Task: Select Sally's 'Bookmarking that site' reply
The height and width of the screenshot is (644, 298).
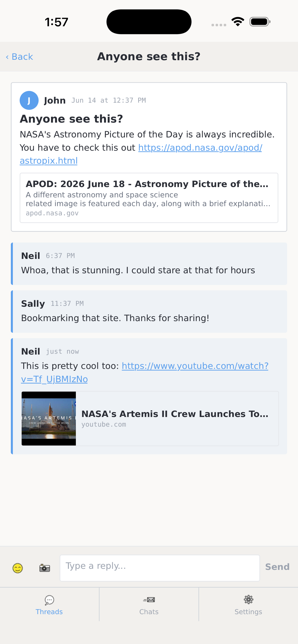Action: pyautogui.click(x=149, y=312)
